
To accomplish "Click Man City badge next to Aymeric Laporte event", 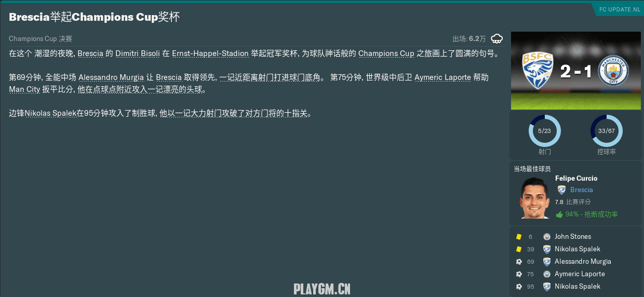I will (546, 274).
